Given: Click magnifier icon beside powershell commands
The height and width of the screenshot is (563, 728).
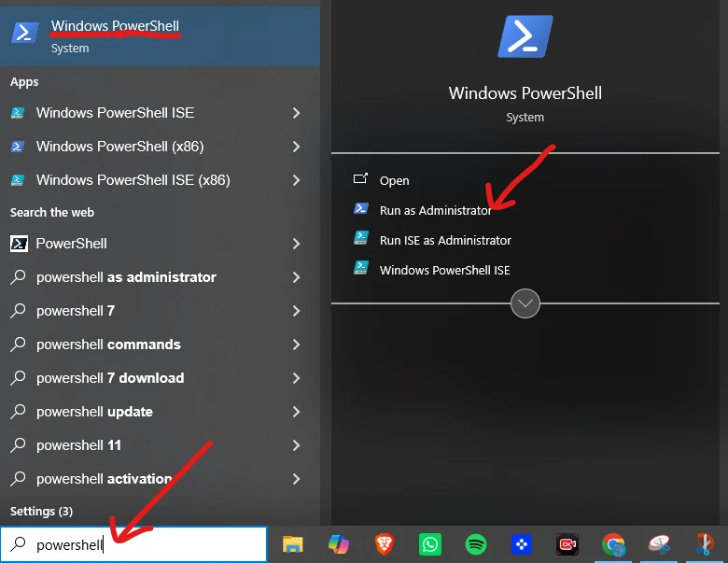Looking at the screenshot, I should (x=18, y=345).
